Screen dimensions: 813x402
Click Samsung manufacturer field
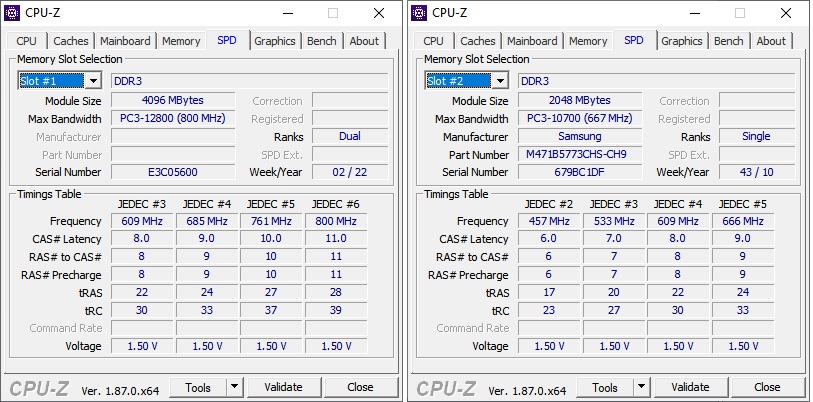pyautogui.click(x=580, y=136)
